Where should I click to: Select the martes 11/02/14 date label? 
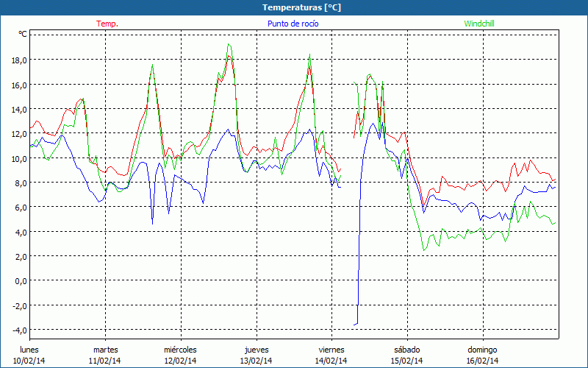tap(105, 355)
